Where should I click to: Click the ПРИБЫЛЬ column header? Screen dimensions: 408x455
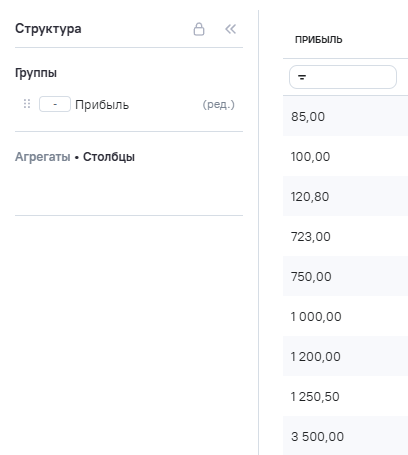[319, 40]
